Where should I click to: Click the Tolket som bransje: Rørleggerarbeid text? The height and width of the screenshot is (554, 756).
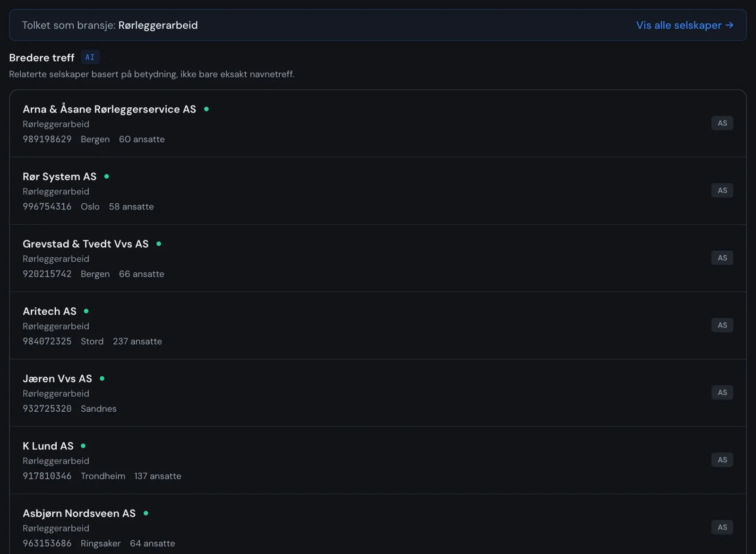110,25
